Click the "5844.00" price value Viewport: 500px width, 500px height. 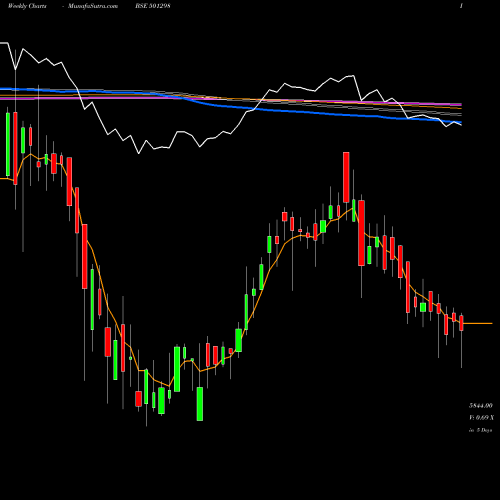pos(481,406)
